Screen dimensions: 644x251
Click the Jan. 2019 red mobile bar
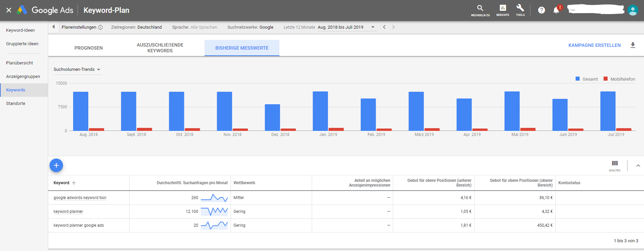click(x=336, y=129)
